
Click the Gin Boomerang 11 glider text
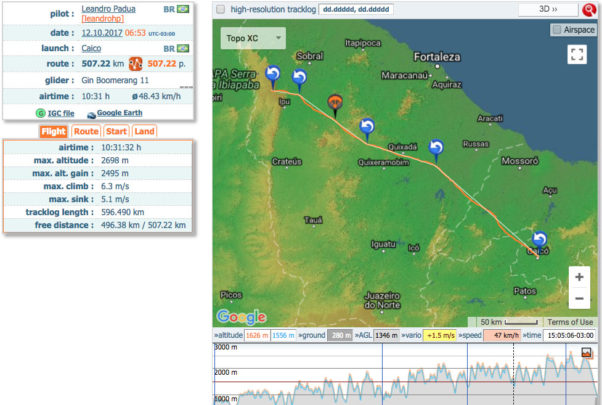click(x=115, y=80)
